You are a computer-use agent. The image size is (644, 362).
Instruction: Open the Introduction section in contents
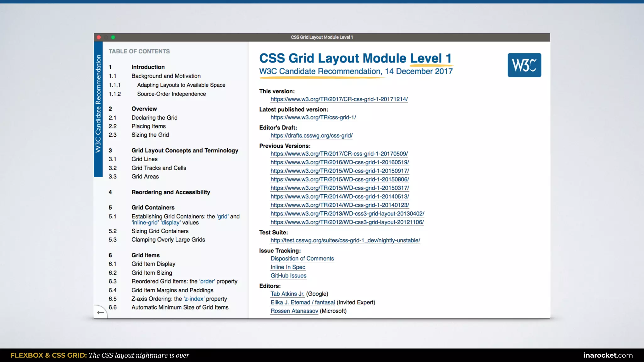[x=148, y=67]
